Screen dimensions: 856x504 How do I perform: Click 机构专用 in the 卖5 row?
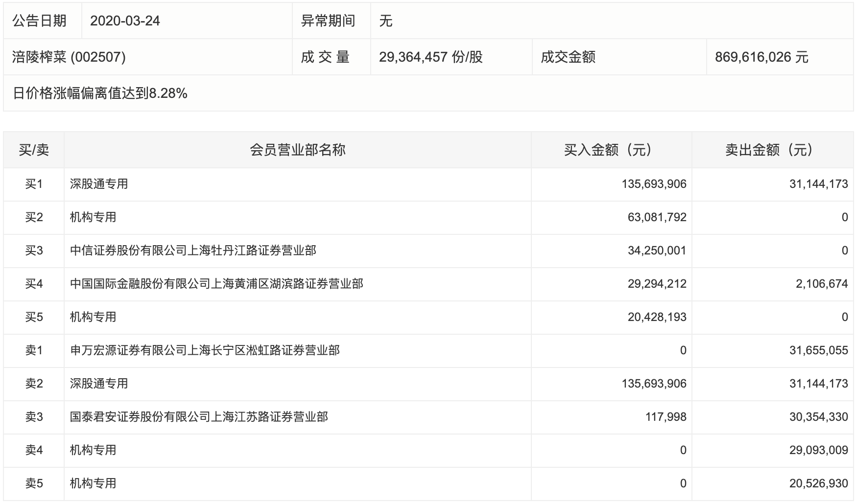pyautogui.click(x=93, y=483)
